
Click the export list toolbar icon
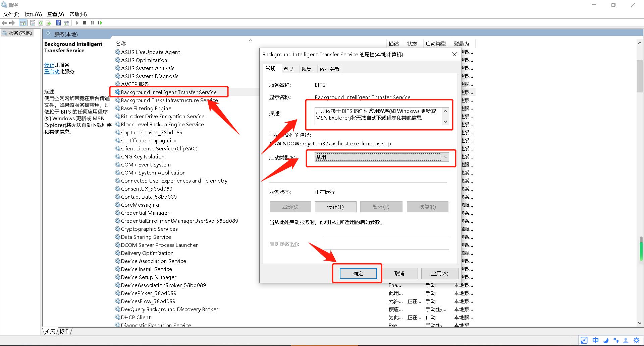pyautogui.click(x=48, y=23)
